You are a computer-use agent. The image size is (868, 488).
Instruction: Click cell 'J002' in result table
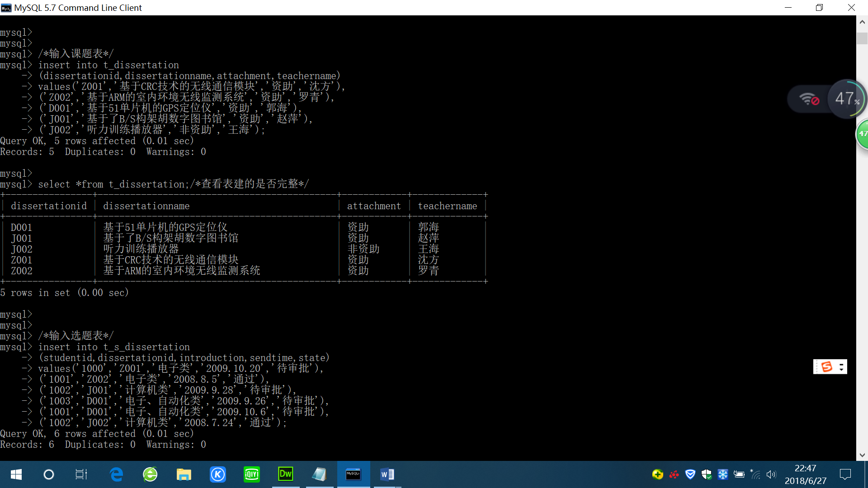(22, 249)
